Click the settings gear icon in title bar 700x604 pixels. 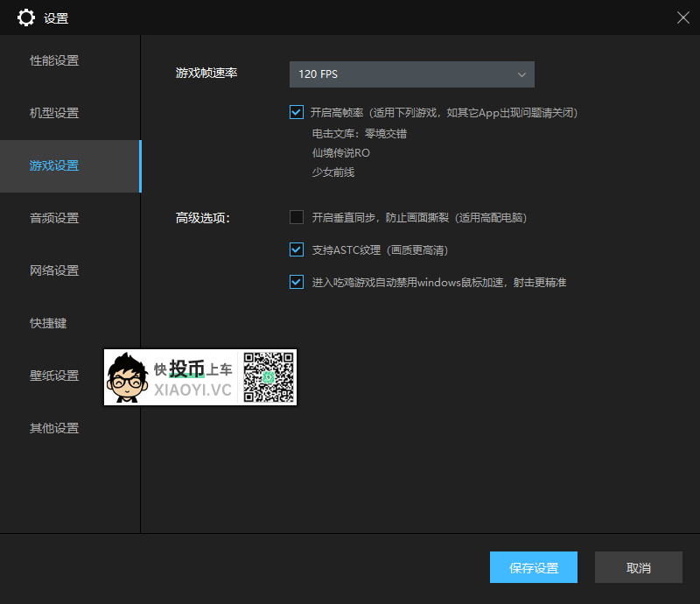pos(25,18)
